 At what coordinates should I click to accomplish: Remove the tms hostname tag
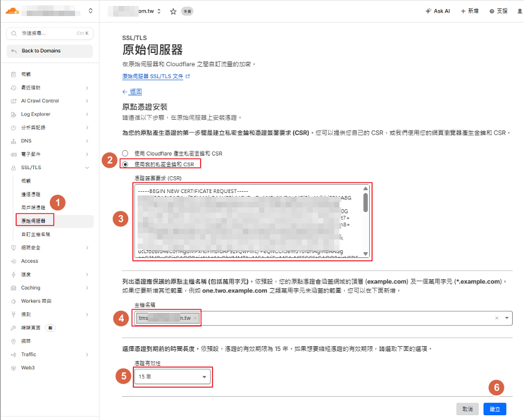point(195,318)
